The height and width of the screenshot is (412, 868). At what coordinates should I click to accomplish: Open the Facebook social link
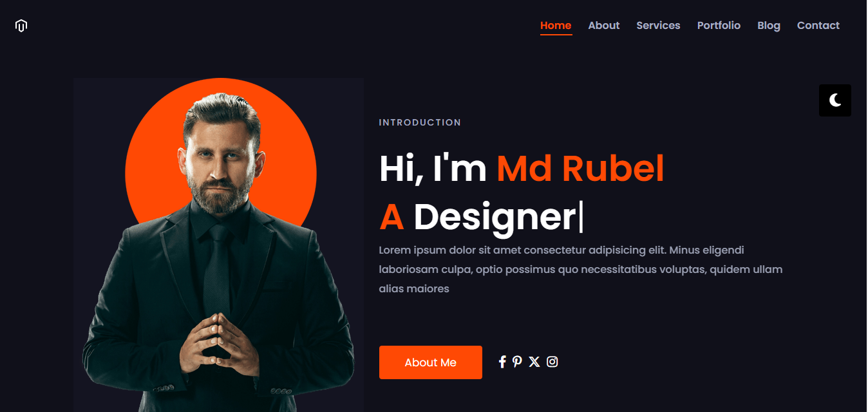(x=502, y=362)
